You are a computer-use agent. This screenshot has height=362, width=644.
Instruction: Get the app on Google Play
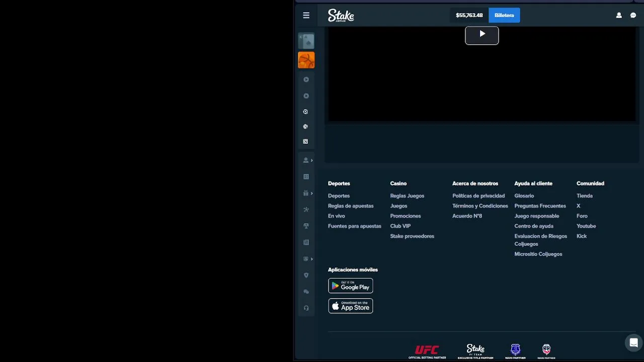pyautogui.click(x=351, y=286)
